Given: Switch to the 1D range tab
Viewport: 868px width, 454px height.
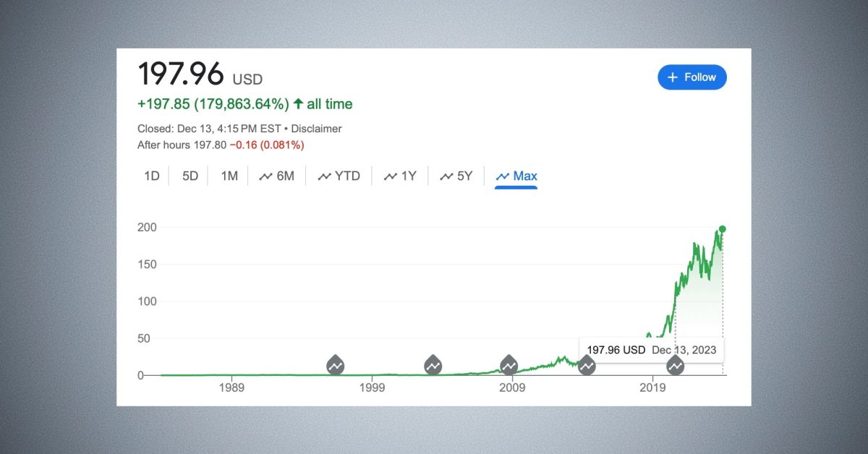Looking at the screenshot, I should (152, 176).
